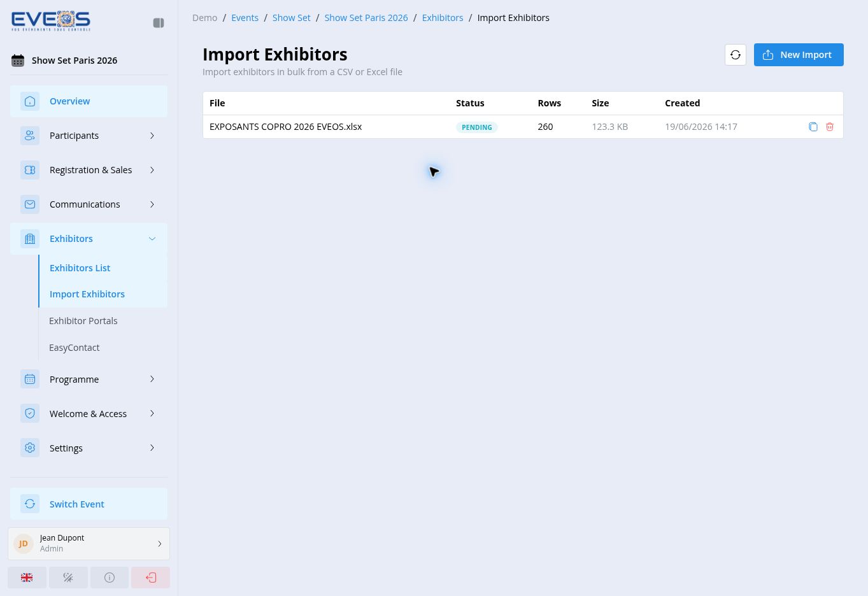Expand the Programme chevron
The image size is (868, 596).
coord(152,380)
